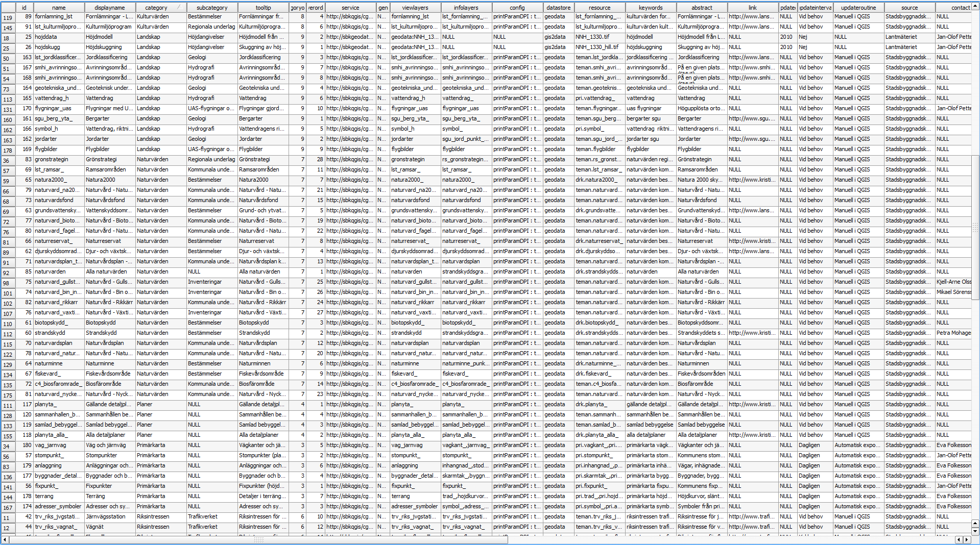Click name cell 'jordarter'
Viewport: 980px width, 545px height.
click(59, 139)
